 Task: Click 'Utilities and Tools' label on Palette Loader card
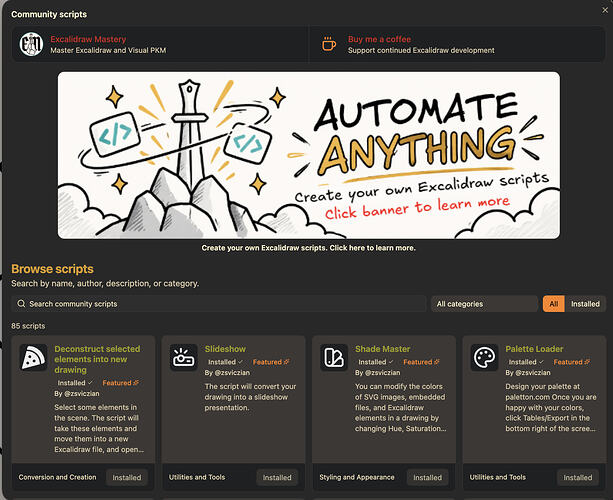coord(498,477)
